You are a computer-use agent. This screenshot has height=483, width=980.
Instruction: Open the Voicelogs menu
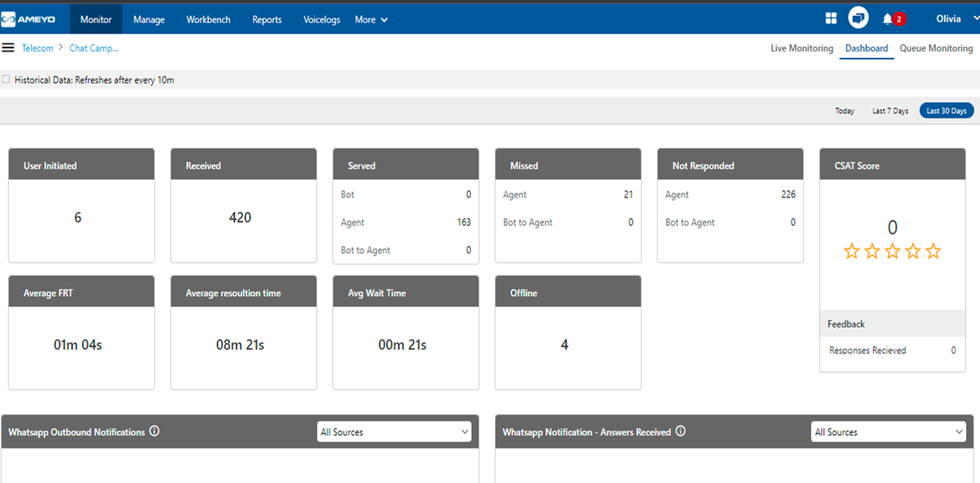[322, 20]
